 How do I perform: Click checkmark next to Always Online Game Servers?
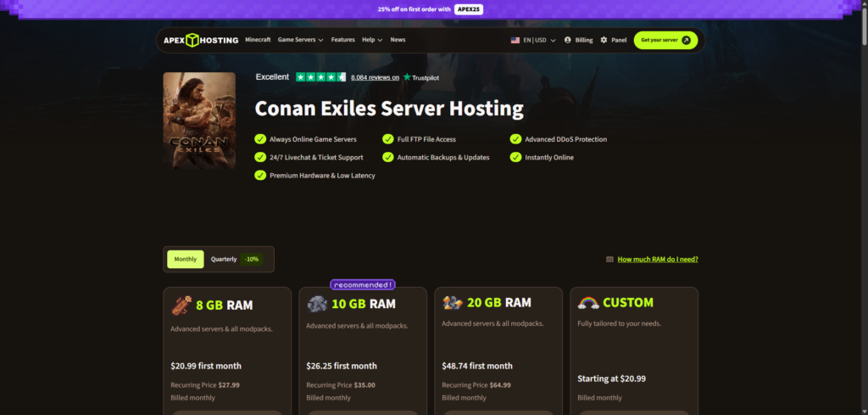(x=260, y=139)
